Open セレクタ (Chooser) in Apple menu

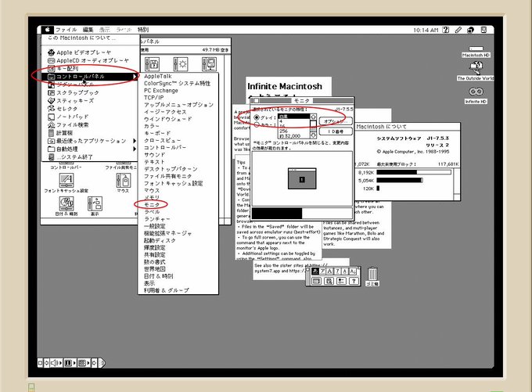coord(90,109)
